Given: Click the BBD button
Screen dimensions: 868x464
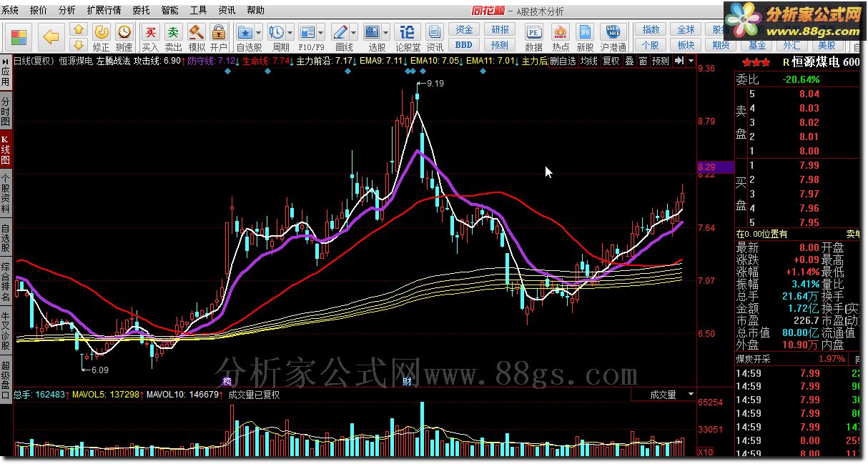Looking at the screenshot, I should click(464, 45).
